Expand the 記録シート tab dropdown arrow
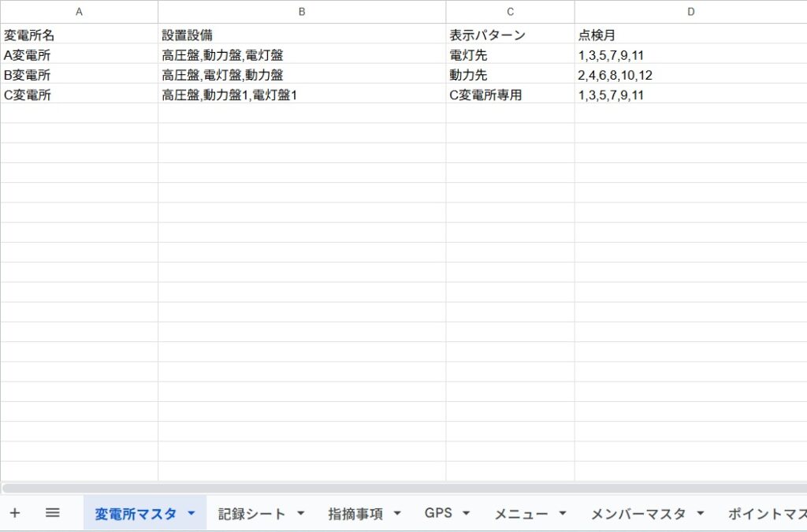 300,514
